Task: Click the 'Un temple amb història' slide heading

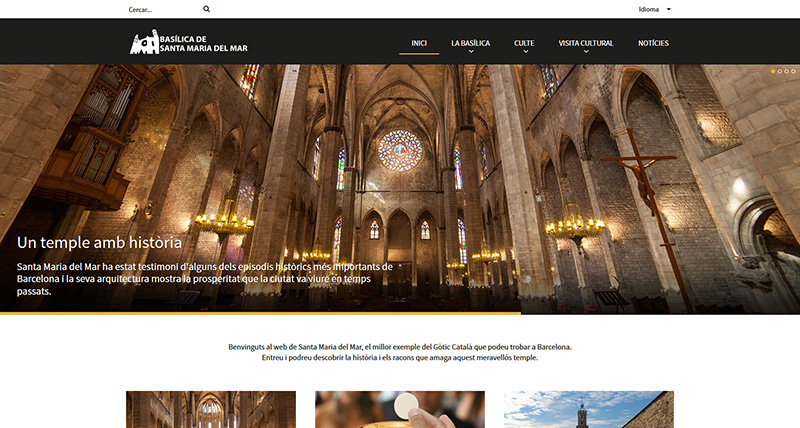Action: pyautogui.click(x=99, y=242)
